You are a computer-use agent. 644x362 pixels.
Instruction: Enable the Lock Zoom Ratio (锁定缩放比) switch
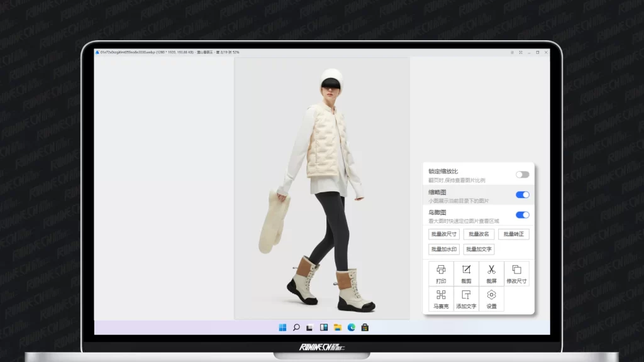pyautogui.click(x=522, y=174)
